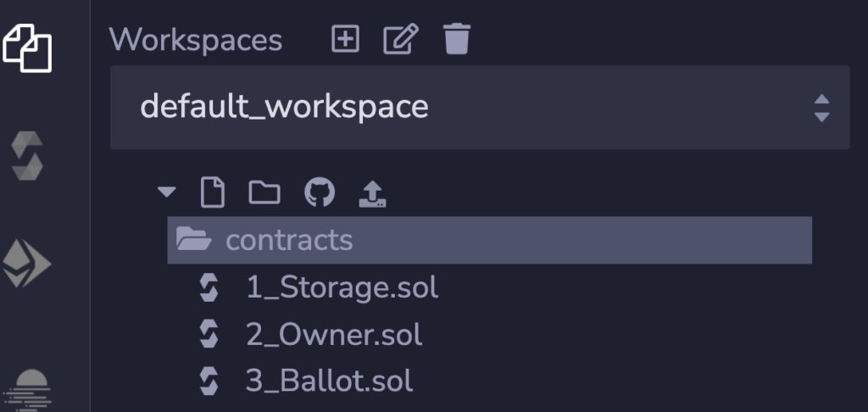Image resolution: width=868 pixels, height=412 pixels.
Task: Create a new folder in workspace
Action: point(264,193)
